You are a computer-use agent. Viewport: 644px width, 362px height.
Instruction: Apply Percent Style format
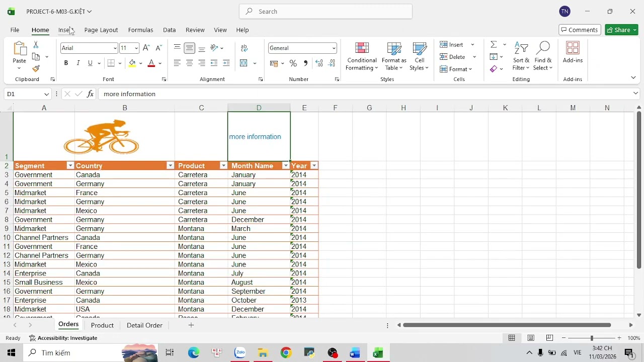(x=293, y=63)
